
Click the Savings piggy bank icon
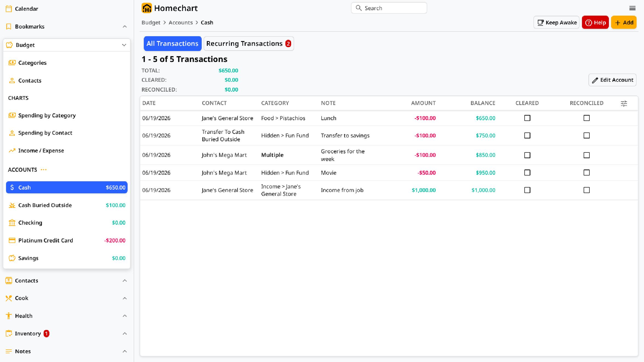point(12,258)
